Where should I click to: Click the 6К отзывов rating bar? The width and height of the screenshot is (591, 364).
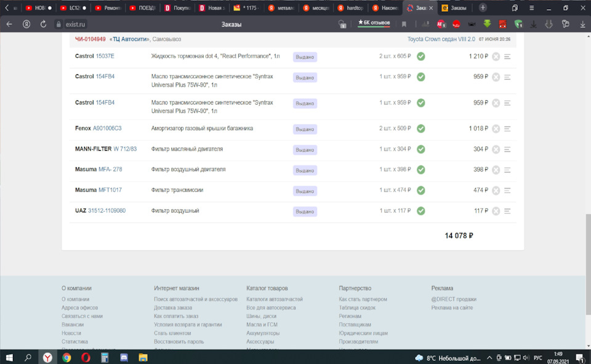[x=374, y=23]
